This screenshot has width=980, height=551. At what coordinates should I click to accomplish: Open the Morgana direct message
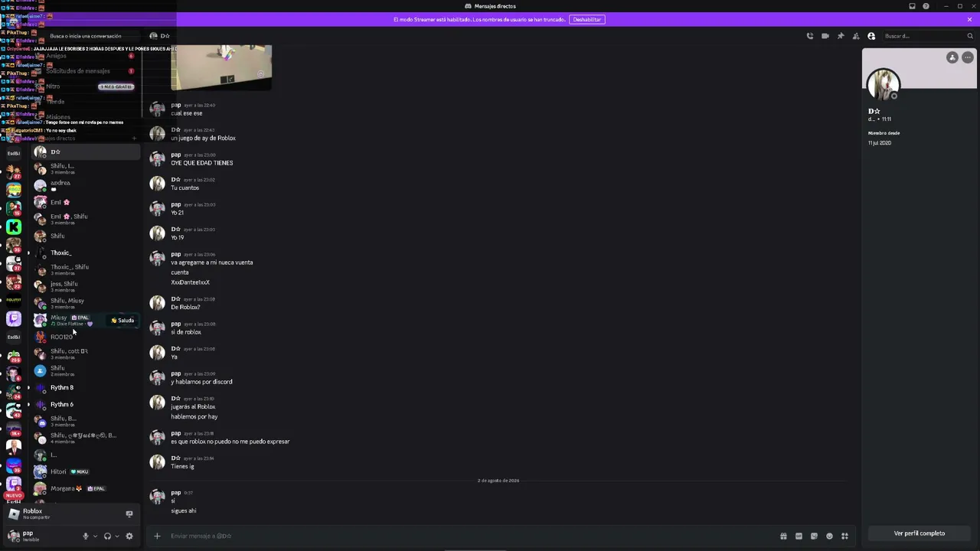pyautogui.click(x=86, y=488)
